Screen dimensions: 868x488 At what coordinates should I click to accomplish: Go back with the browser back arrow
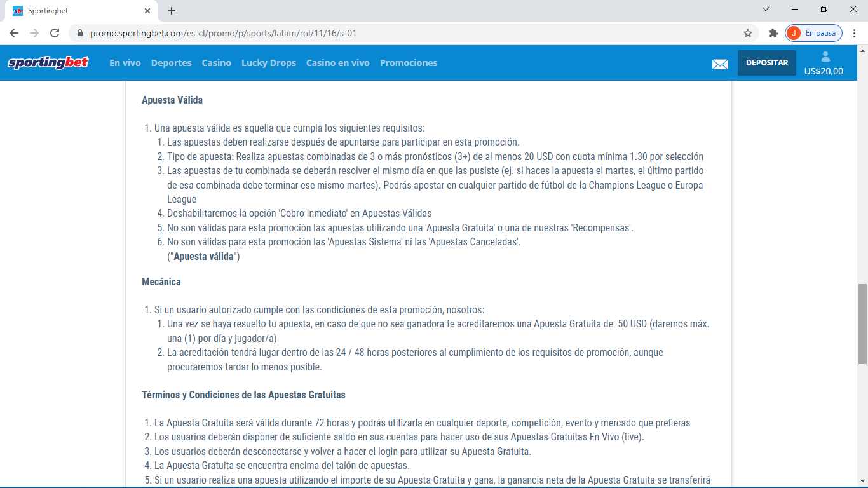(14, 33)
